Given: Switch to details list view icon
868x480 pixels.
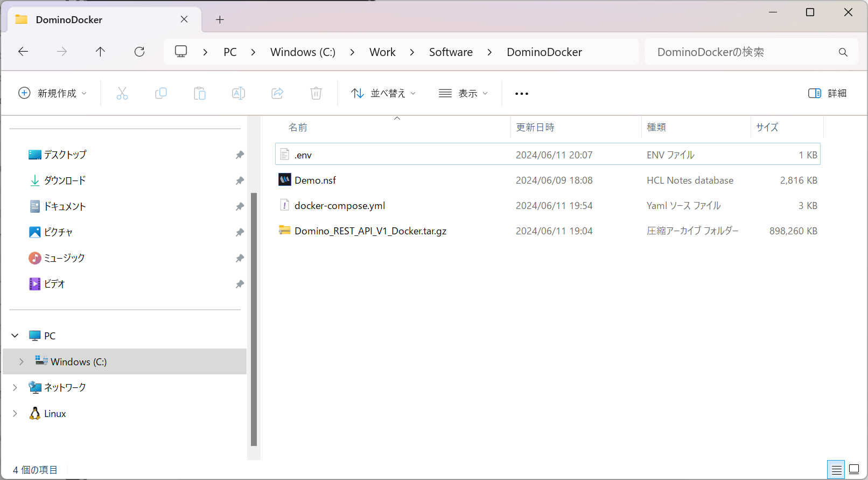Looking at the screenshot, I should point(836,470).
